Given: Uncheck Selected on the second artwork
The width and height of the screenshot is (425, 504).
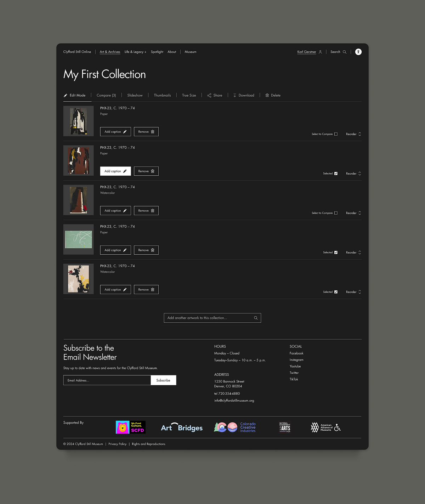Looking at the screenshot, I should point(335,174).
